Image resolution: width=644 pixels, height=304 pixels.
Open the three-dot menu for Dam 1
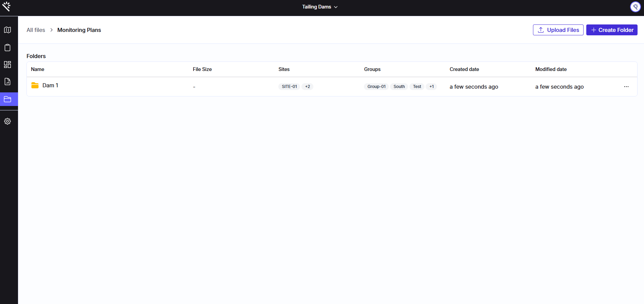click(x=626, y=87)
